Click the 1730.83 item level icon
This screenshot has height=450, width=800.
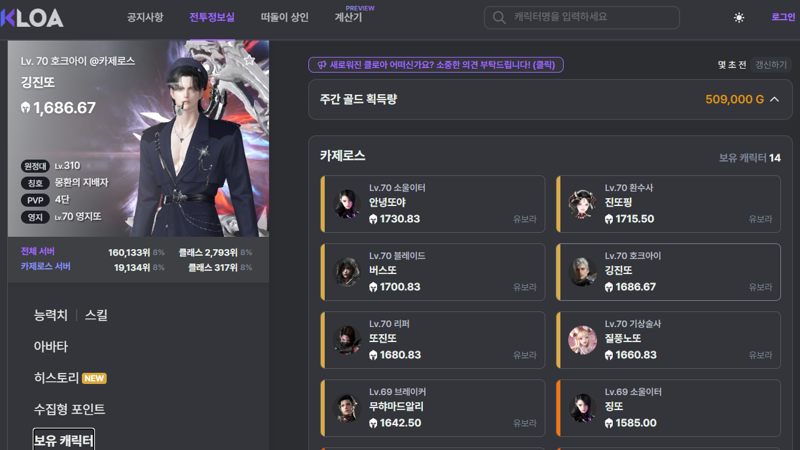[x=373, y=219]
